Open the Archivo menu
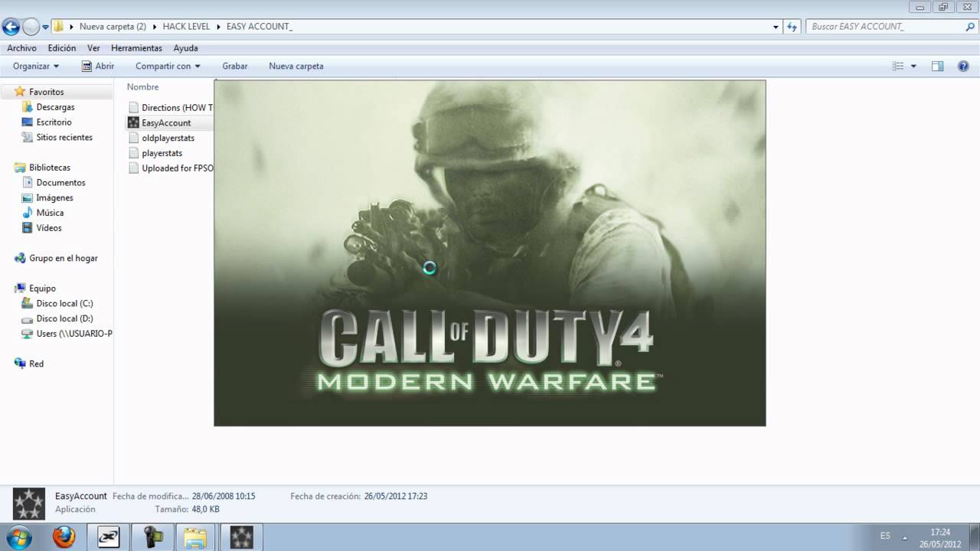 point(21,48)
